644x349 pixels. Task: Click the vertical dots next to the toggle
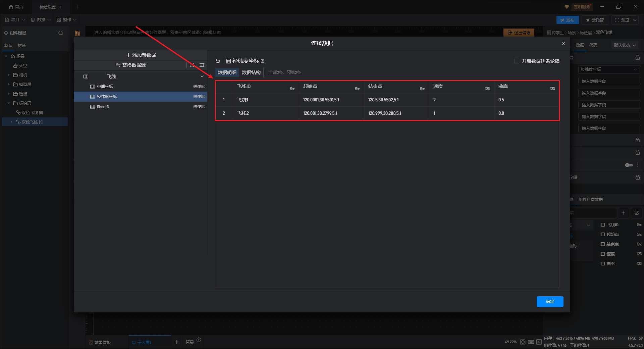[637, 165]
